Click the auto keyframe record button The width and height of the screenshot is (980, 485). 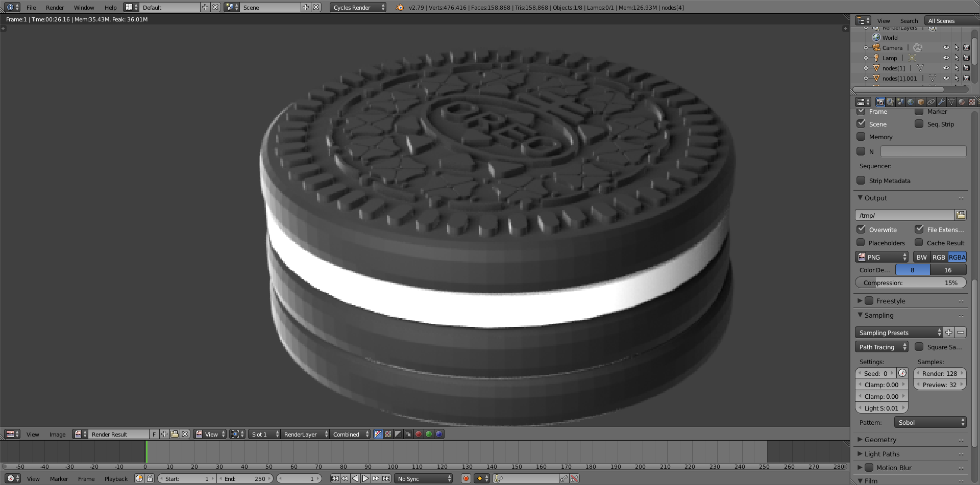coord(465,478)
